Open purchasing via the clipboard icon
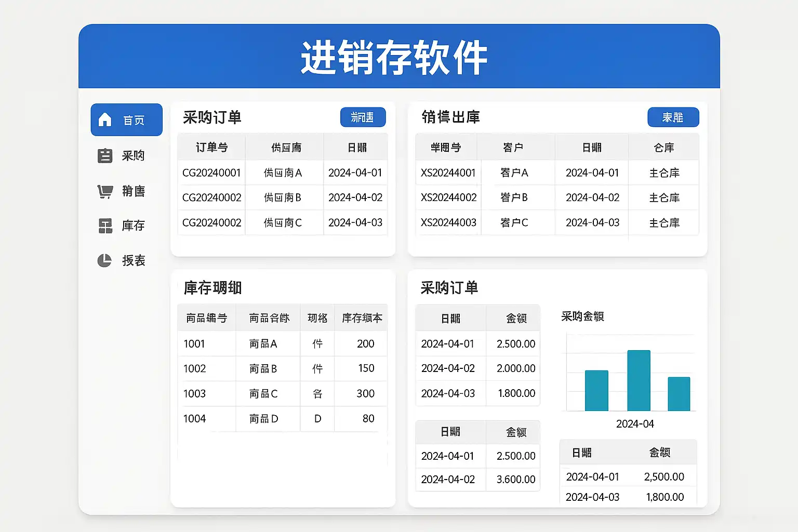Viewport: 798px width, 532px height. 105,155
